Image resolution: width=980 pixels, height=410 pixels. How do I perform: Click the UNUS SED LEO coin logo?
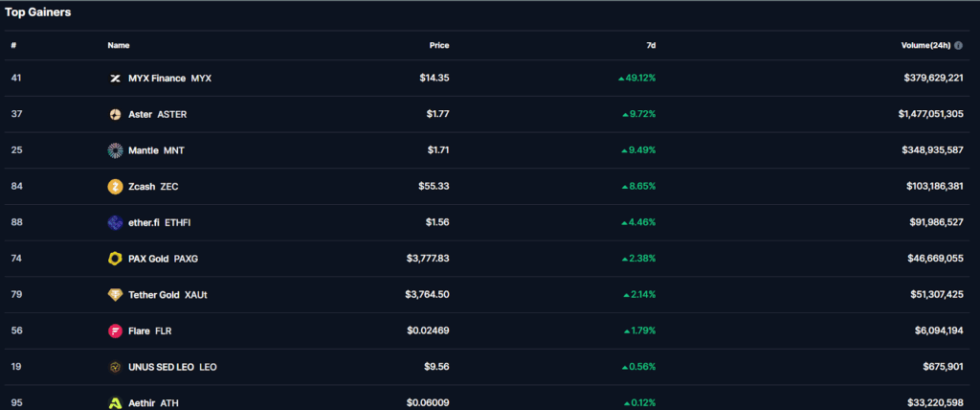(115, 367)
